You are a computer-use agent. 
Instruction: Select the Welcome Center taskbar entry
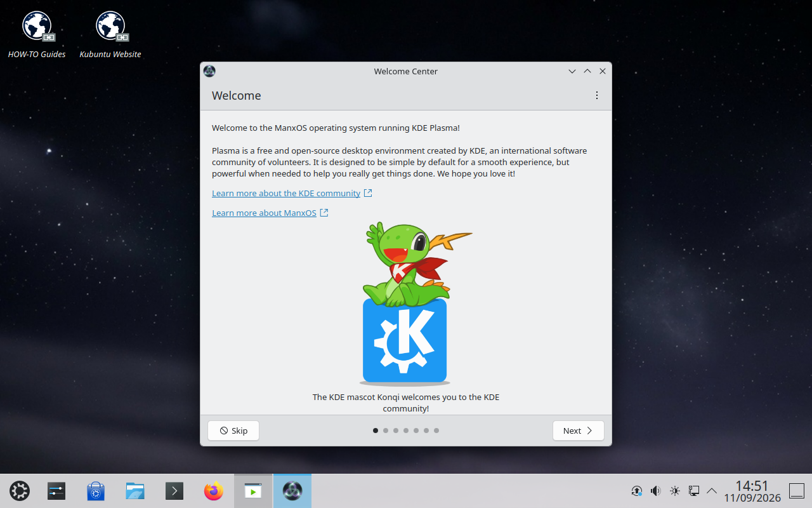[292, 491]
